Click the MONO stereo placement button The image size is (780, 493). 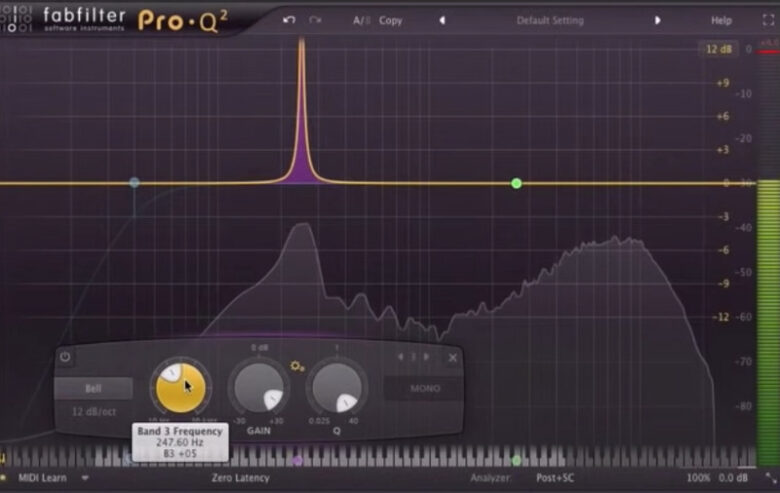click(425, 389)
